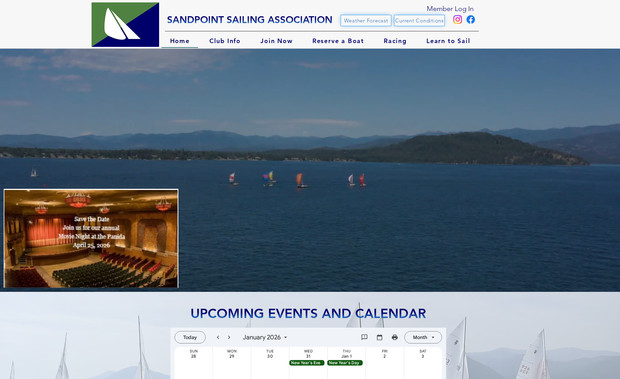This screenshot has width=620, height=379.
Task: Open the Movie Night at the Panida image
Action: tap(91, 238)
